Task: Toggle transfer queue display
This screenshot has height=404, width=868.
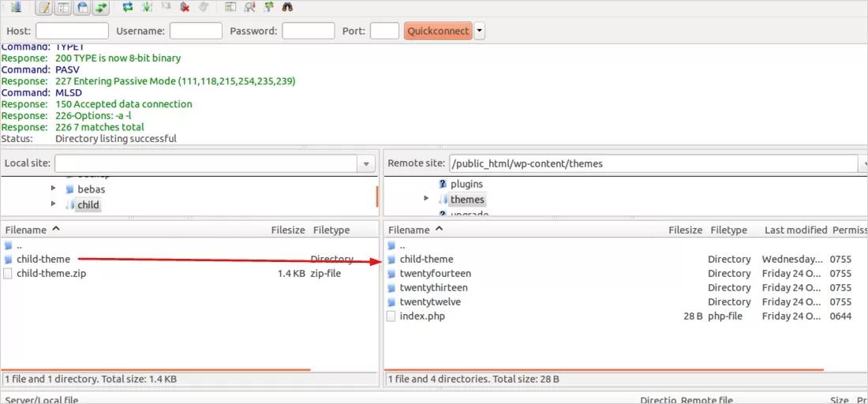Action: (x=100, y=8)
